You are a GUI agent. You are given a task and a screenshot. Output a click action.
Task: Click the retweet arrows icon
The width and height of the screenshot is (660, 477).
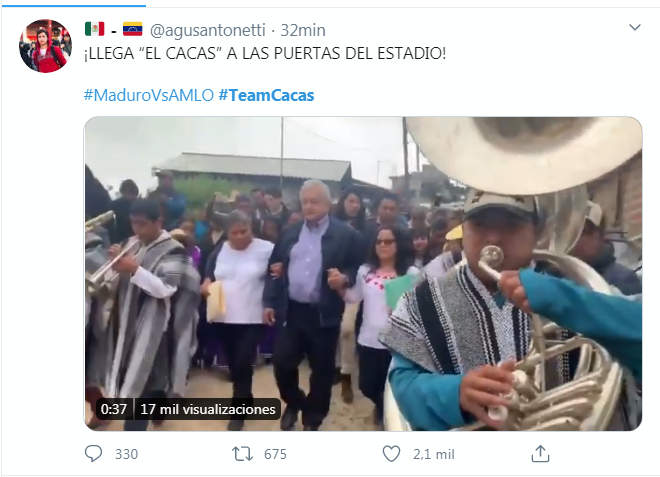[242, 454]
